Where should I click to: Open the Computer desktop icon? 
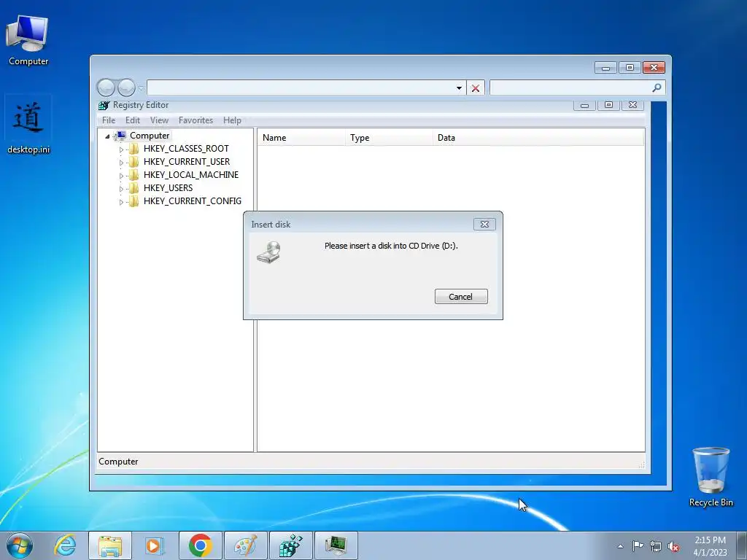[x=28, y=41]
